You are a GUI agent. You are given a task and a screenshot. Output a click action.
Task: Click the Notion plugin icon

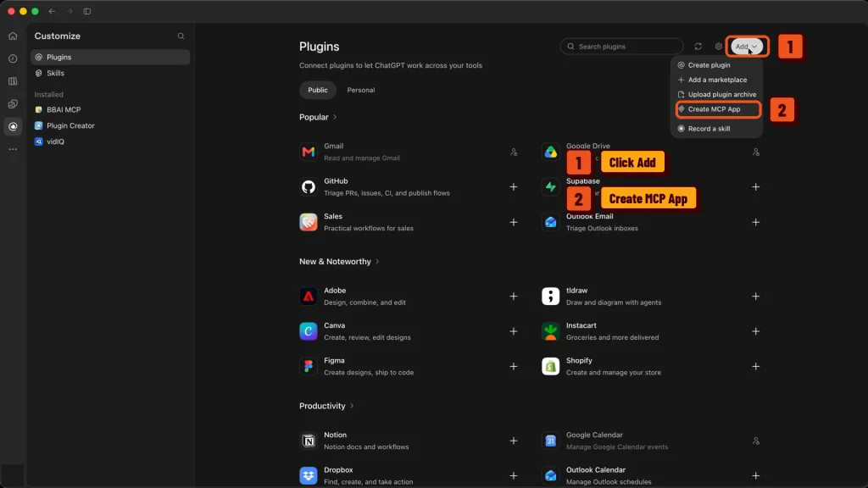tap(309, 441)
